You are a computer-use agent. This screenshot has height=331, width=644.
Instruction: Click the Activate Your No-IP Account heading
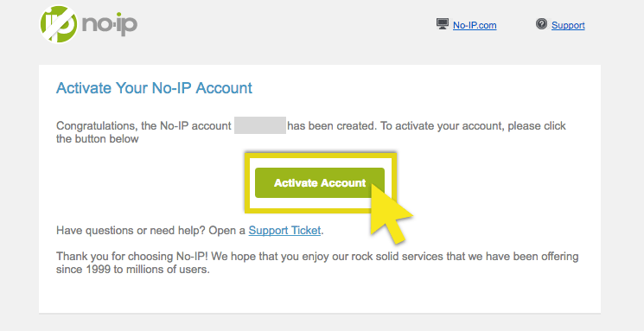pos(154,88)
